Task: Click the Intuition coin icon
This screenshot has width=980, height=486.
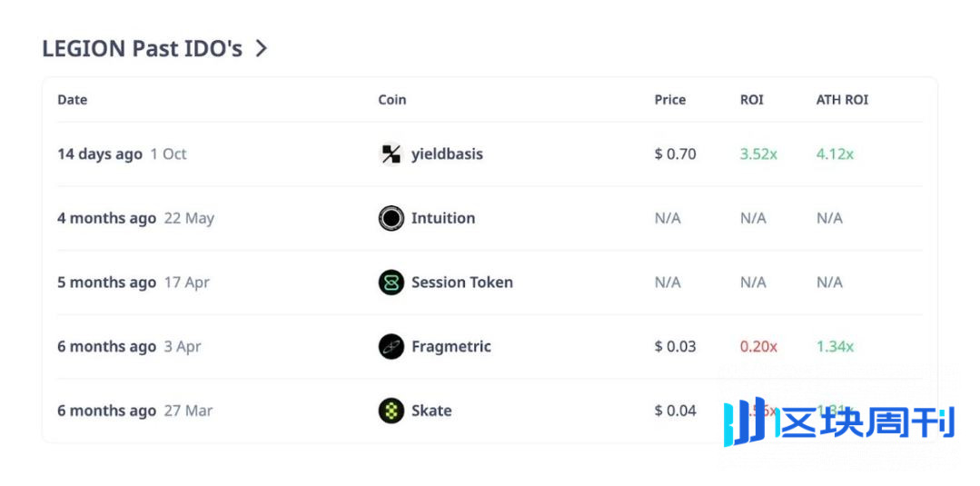Action: pyautogui.click(x=391, y=218)
